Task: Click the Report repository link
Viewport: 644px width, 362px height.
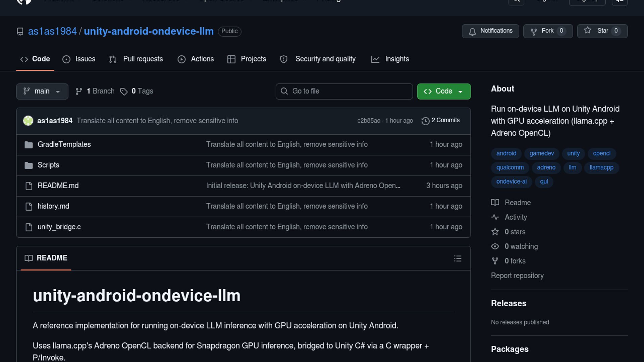Action: click(x=517, y=276)
